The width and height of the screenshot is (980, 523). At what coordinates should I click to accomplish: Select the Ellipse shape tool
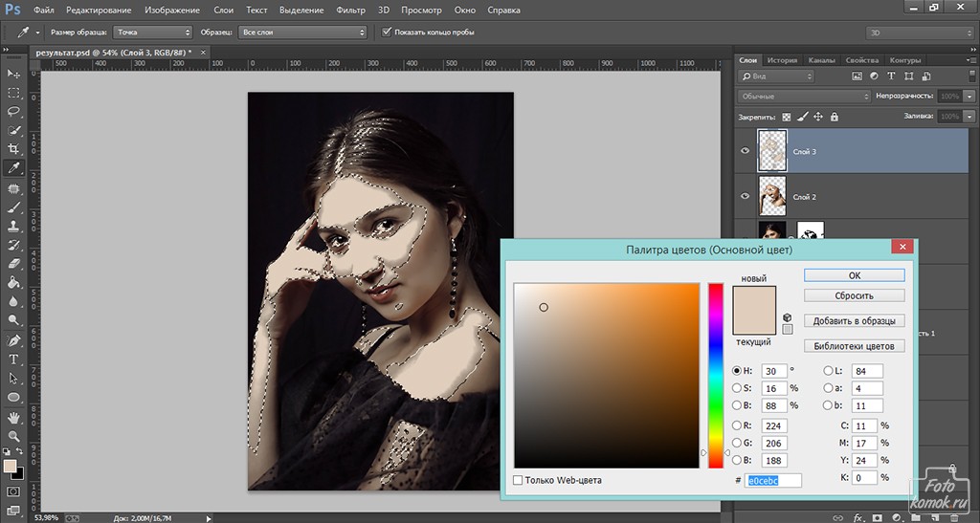coord(13,397)
